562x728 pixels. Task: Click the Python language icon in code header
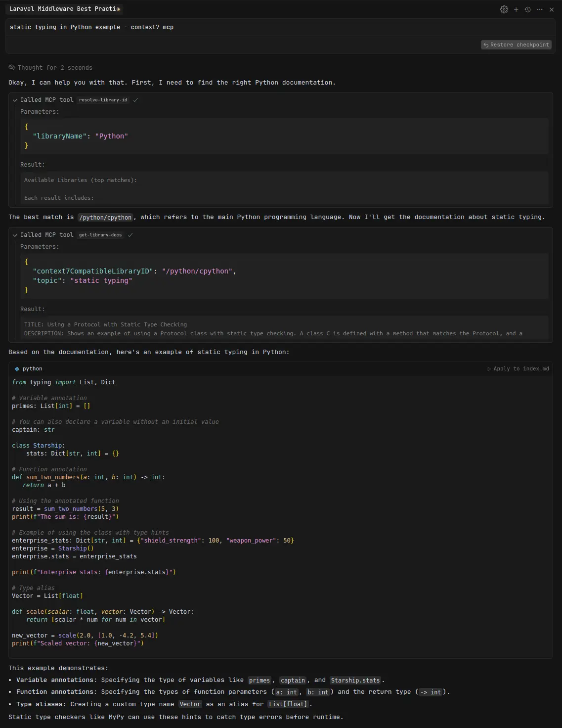pyautogui.click(x=17, y=369)
